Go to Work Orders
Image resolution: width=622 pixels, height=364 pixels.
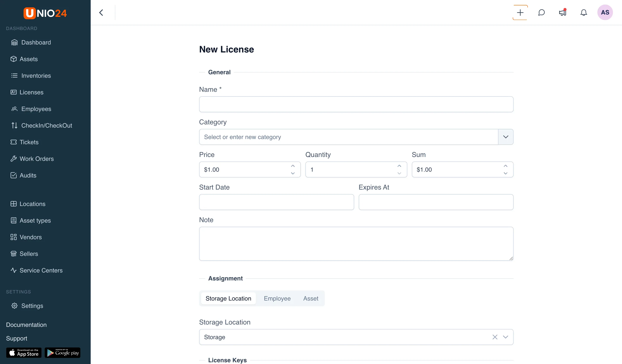37,159
